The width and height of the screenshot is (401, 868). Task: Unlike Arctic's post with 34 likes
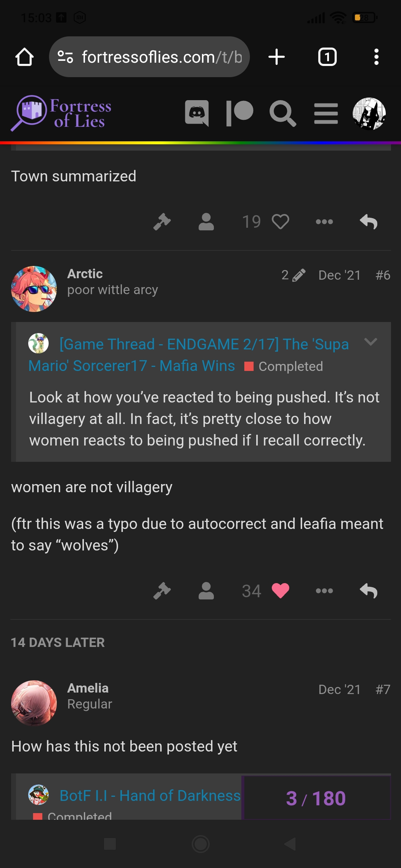click(x=280, y=591)
